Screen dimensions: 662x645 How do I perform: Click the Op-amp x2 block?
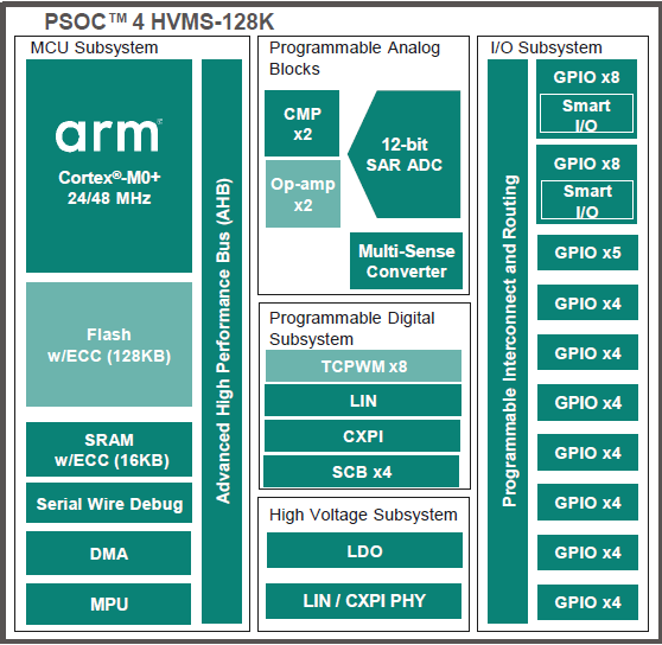click(x=303, y=194)
